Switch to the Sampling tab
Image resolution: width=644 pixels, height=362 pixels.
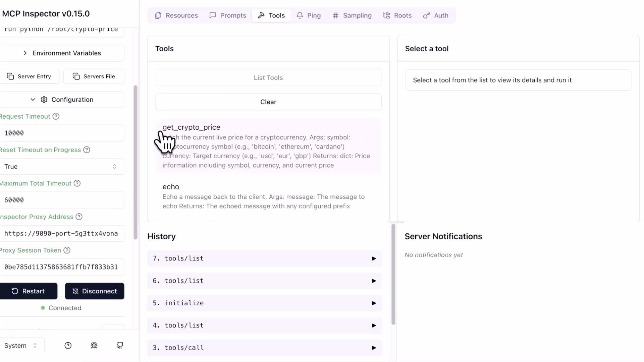click(x=352, y=15)
